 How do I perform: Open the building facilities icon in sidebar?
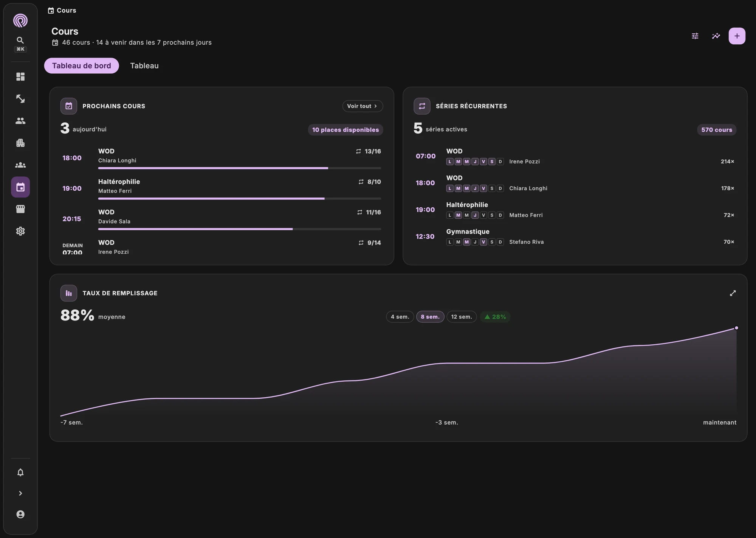tap(20, 143)
